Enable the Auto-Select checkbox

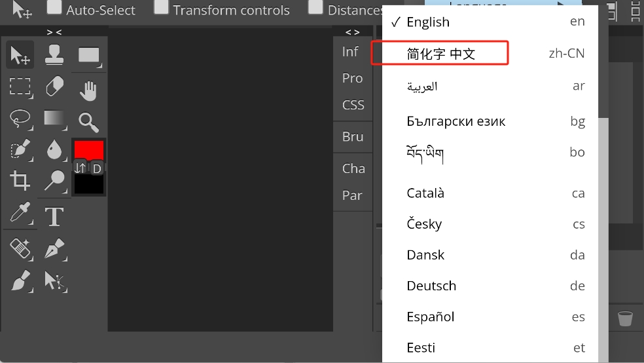(x=55, y=9)
